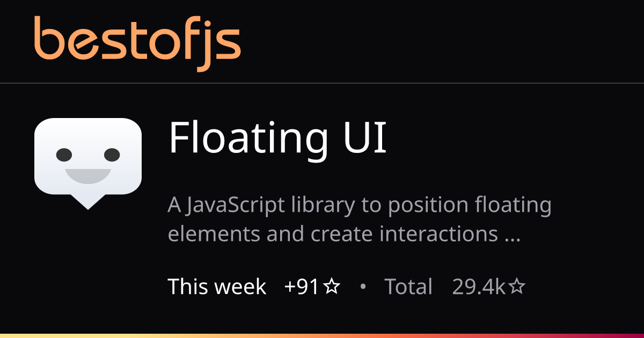644x338 pixels.
Task: Click the 29.4k total stars count
Action: click(479, 287)
